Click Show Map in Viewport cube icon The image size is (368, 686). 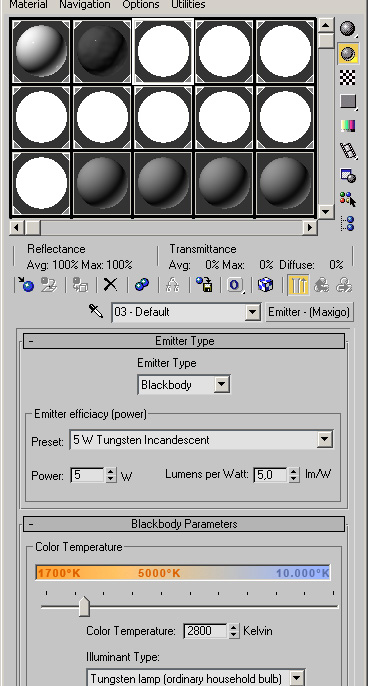[x=265, y=285]
